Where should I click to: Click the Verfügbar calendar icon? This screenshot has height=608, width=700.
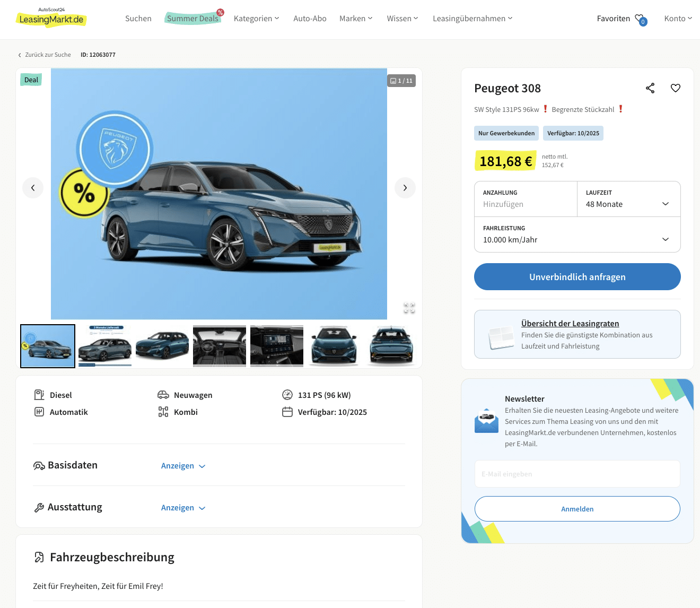[x=287, y=412]
